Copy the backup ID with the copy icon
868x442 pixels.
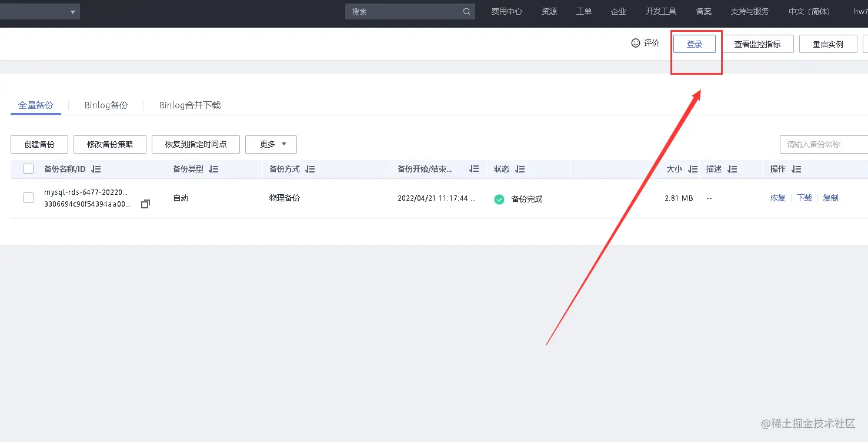(145, 204)
